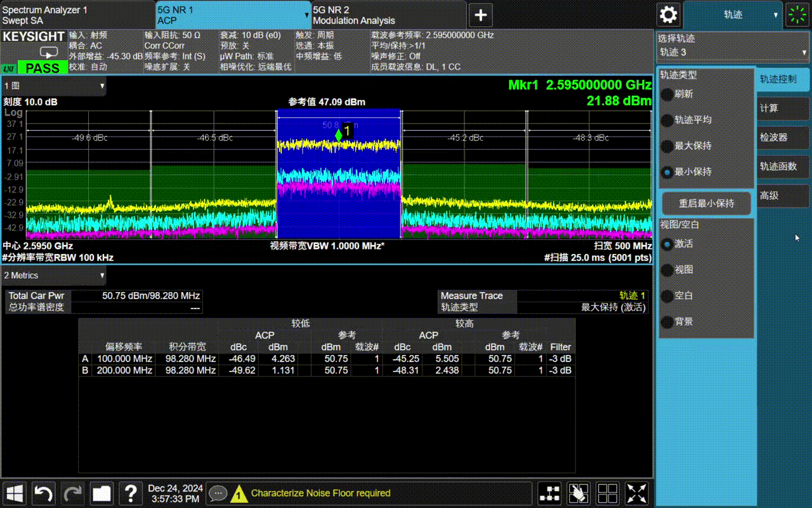This screenshot has height=508, width=812.
Task: Switch to the 5G NR 2 Modulation Analysis tab
Action: 388,15
